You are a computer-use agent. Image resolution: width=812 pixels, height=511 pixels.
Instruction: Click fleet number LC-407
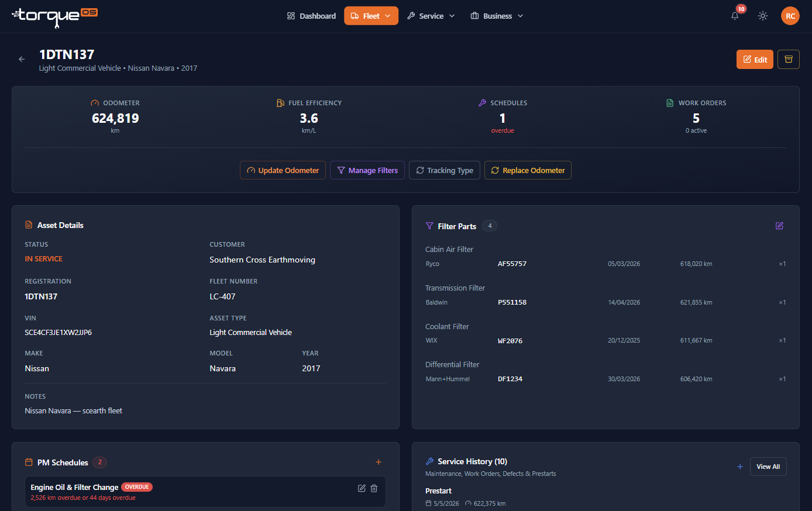tap(222, 296)
